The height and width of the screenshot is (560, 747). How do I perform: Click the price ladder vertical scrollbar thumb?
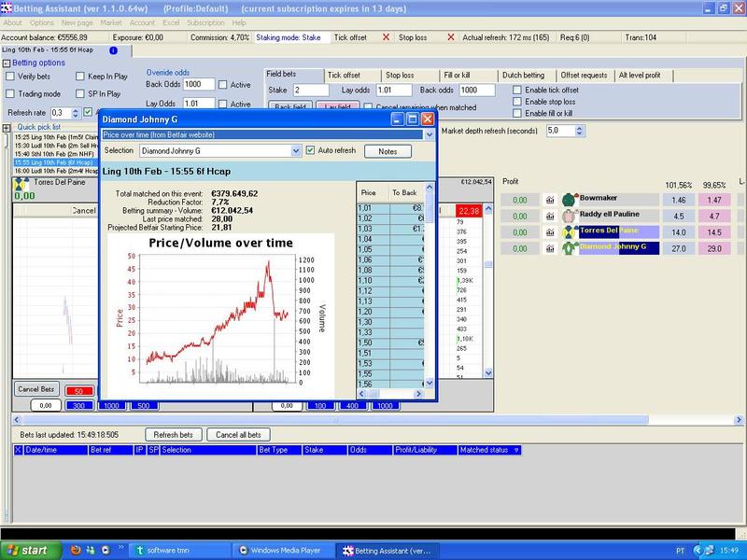pos(488,265)
